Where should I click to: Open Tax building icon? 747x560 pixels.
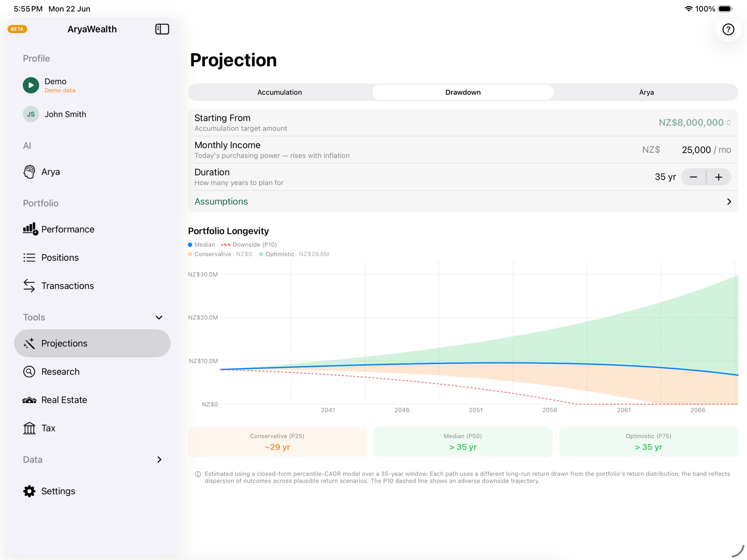(29, 428)
